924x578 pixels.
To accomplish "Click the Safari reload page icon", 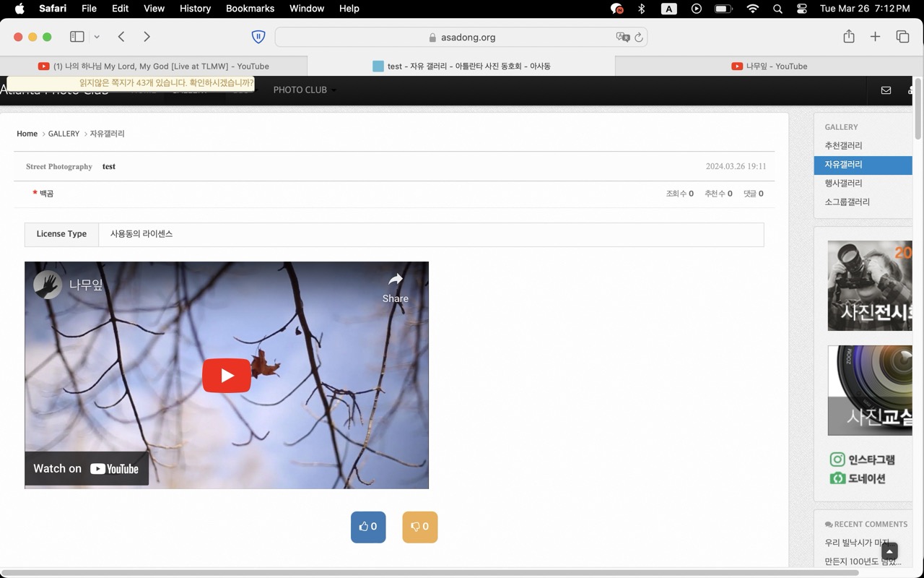I will (638, 38).
